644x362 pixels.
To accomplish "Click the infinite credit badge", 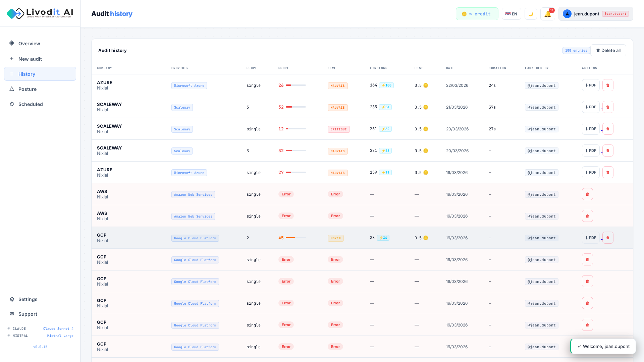I will [x=477, y=14].
